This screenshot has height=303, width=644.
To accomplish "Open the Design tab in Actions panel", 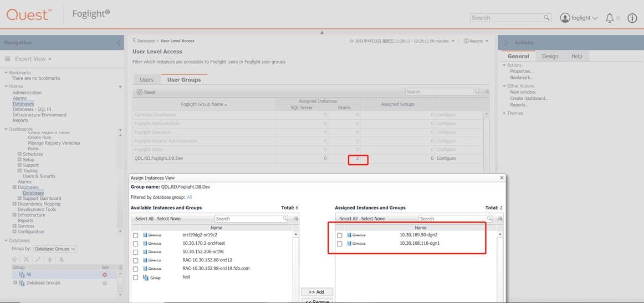I will tap(550, 56).
